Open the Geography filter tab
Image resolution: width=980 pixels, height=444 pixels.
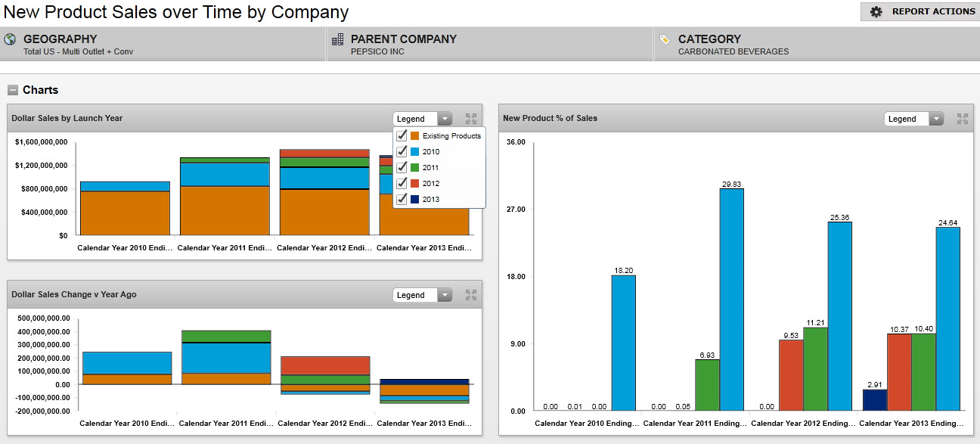coord(163,45)
